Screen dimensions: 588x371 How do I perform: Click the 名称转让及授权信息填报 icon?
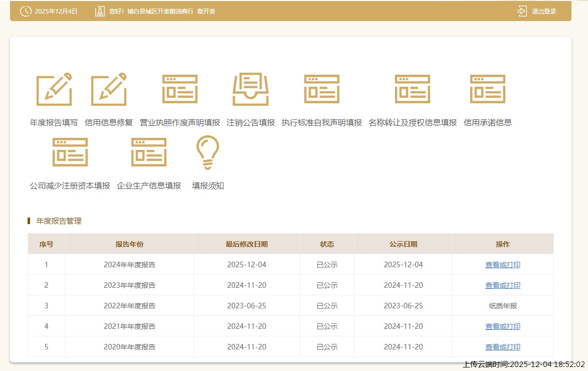[413, 89]
